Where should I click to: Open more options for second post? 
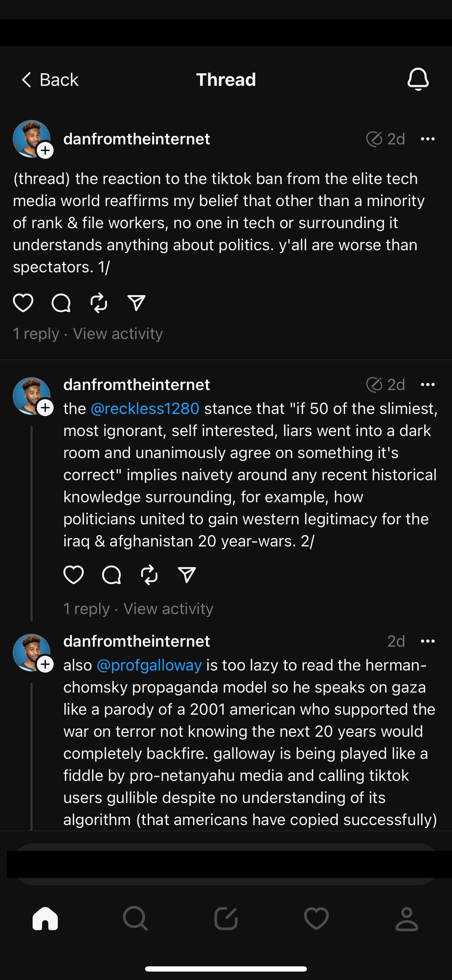[x=428, y=384]
